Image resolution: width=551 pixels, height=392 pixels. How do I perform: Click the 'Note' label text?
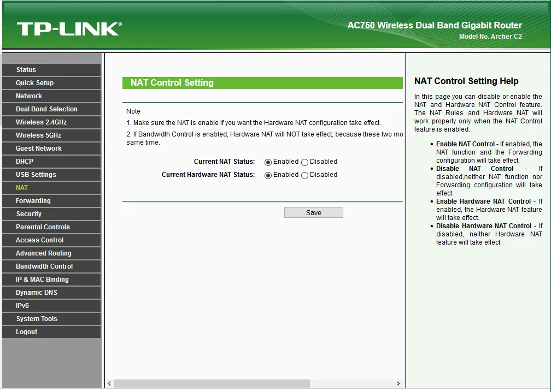click(x=133, y=111)
